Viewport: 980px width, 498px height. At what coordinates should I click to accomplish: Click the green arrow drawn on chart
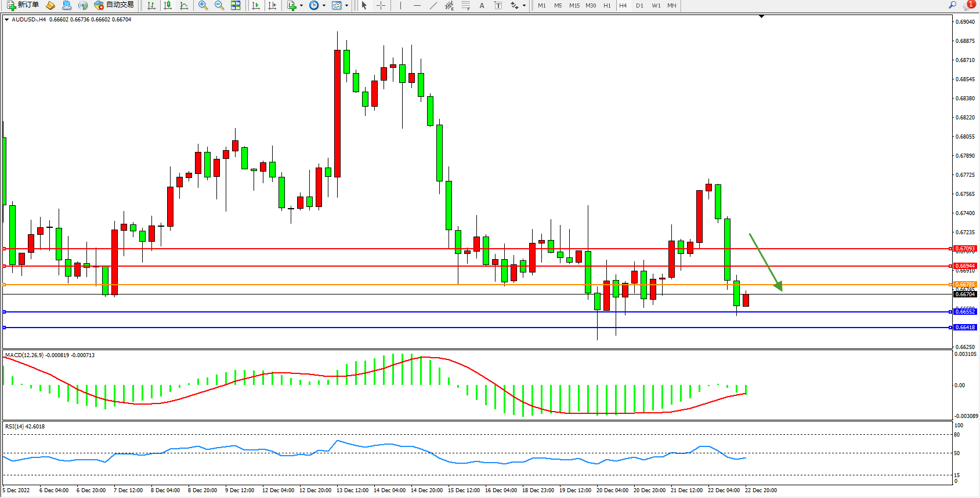tap(765, 261)
